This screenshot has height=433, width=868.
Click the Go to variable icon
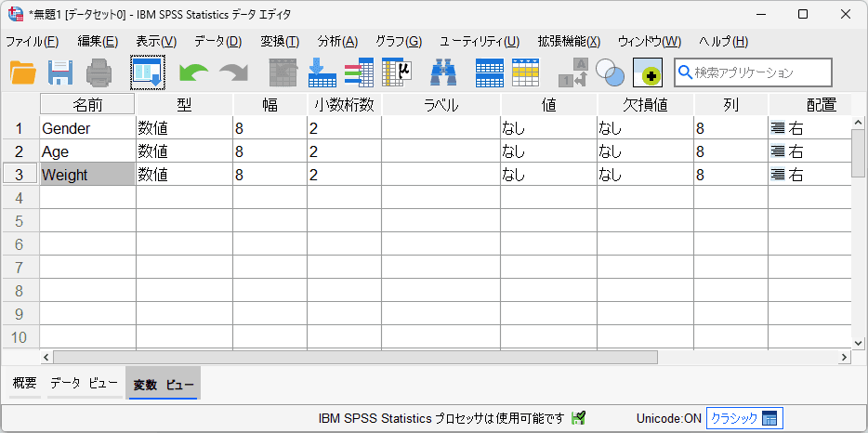(x=322, y=72)
